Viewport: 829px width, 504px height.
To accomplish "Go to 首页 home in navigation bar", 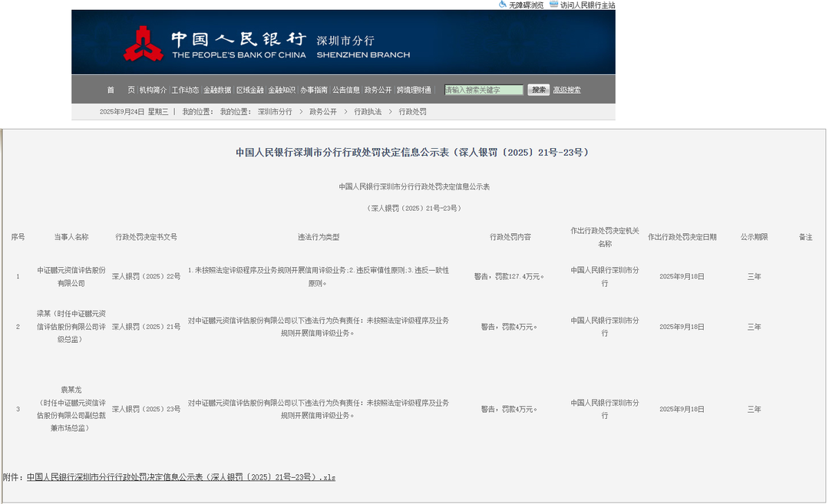I will (x=121, y=90).
